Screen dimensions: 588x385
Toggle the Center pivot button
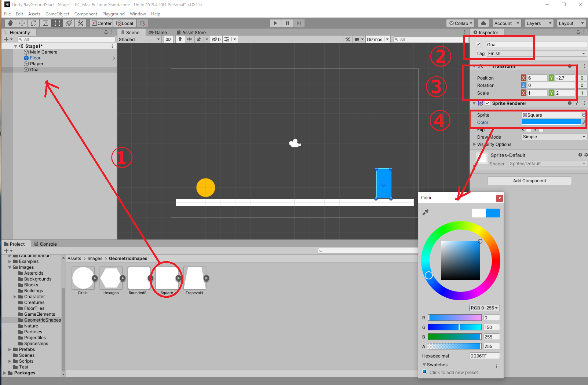click(x=102, y=23)
